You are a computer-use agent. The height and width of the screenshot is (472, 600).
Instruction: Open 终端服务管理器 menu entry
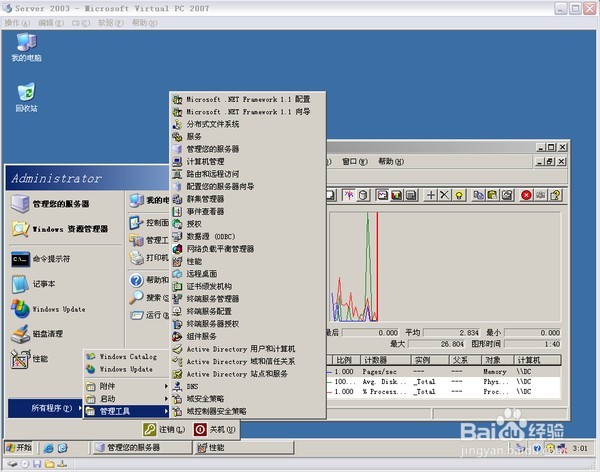(248, 299)
